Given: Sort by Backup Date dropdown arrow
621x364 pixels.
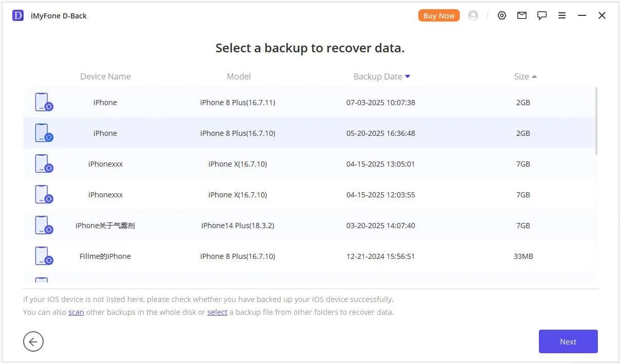Looking at the screenshot, I should 407,76.
